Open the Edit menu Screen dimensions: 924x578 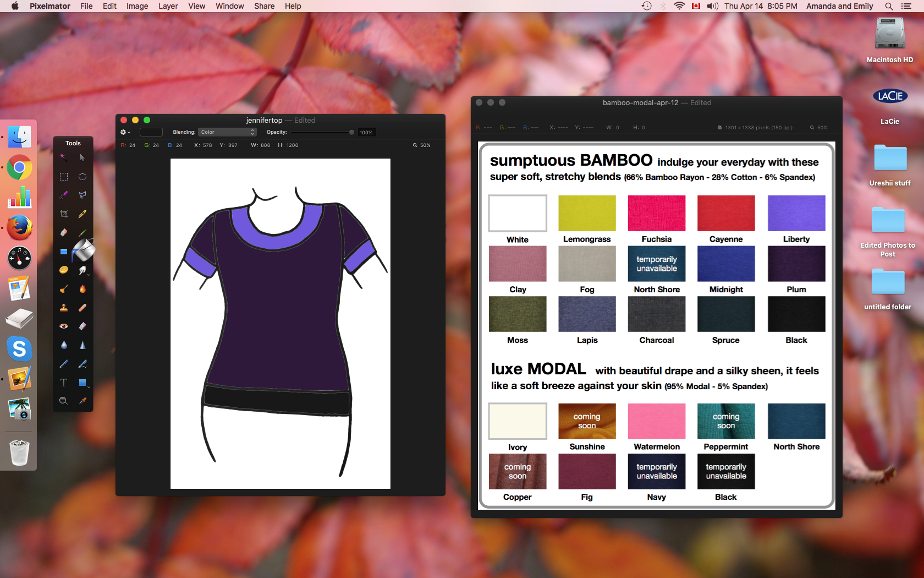click(x=109, y=6)
